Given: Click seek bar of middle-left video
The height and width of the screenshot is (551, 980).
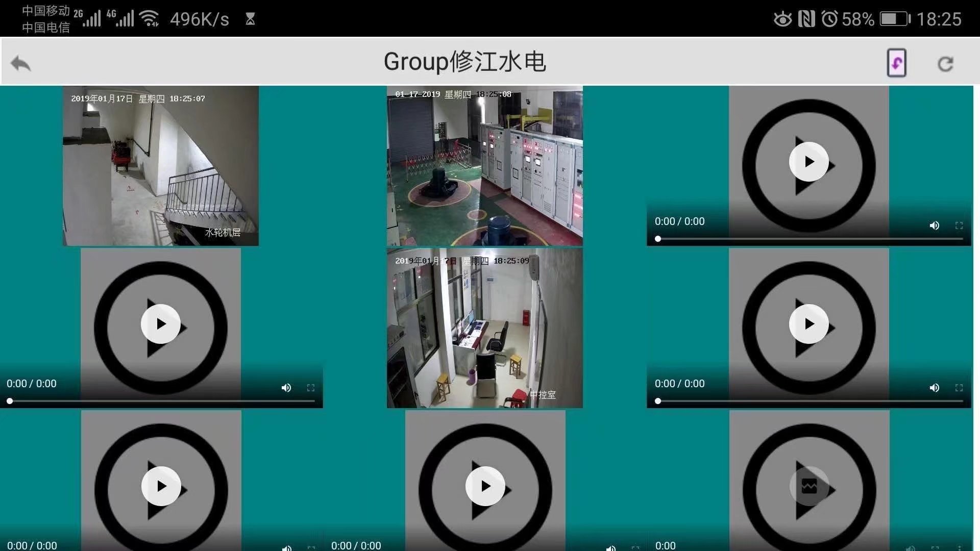Looking at the screenshot, I should pos(161,401).
